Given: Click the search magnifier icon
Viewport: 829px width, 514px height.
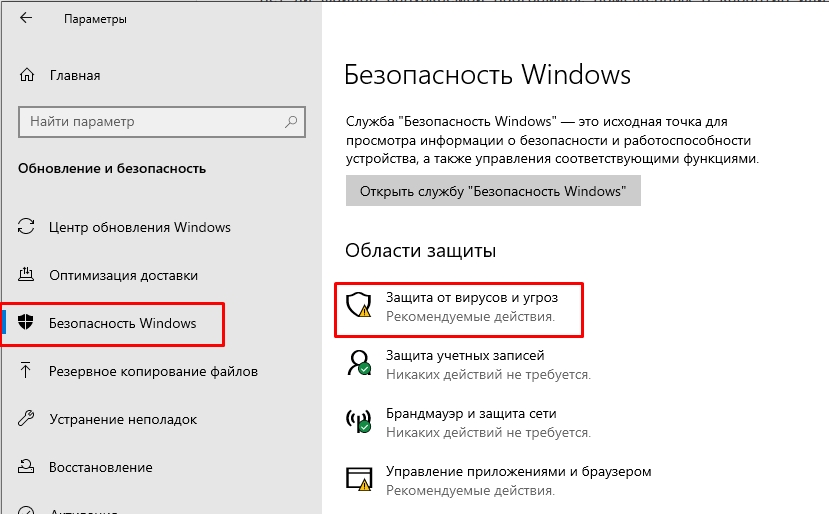Looking at the screenshot, I should [x=290, y=121].
